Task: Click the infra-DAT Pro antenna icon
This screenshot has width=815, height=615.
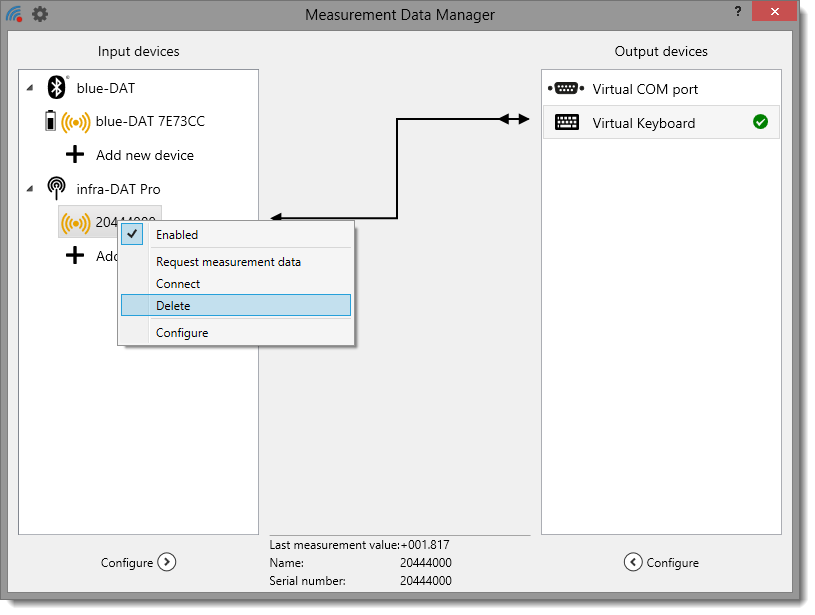Action: [56, 189]
